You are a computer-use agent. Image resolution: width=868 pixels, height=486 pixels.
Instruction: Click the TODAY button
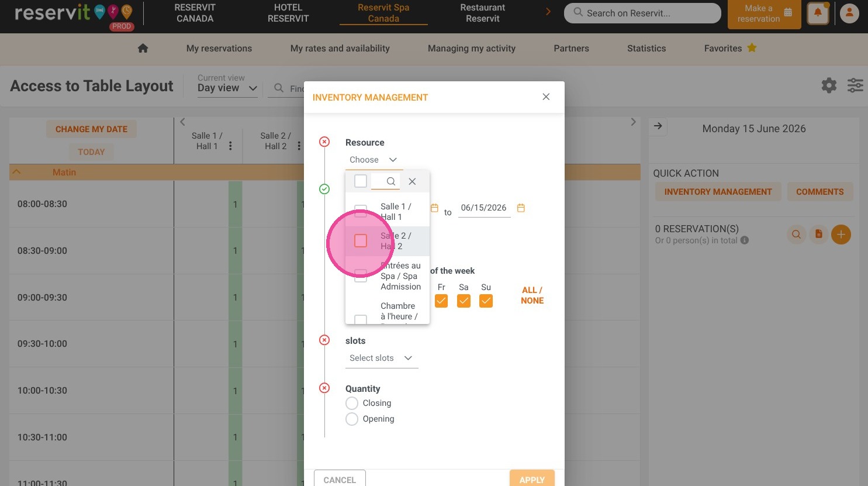point(91,152)
